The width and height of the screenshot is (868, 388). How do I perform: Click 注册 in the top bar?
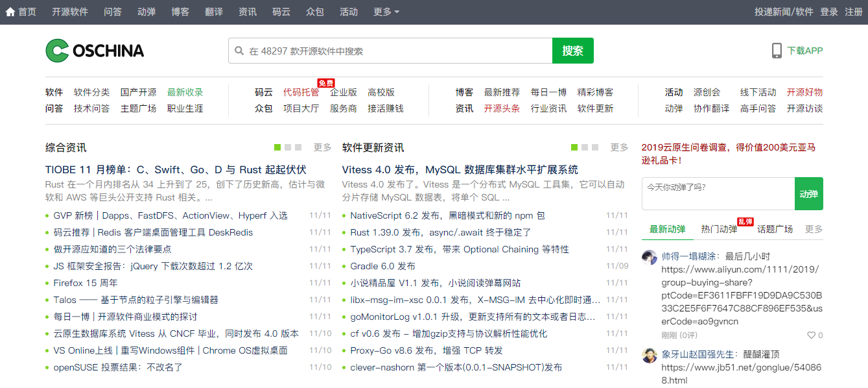pyautogui.click(x=854, y=12)
